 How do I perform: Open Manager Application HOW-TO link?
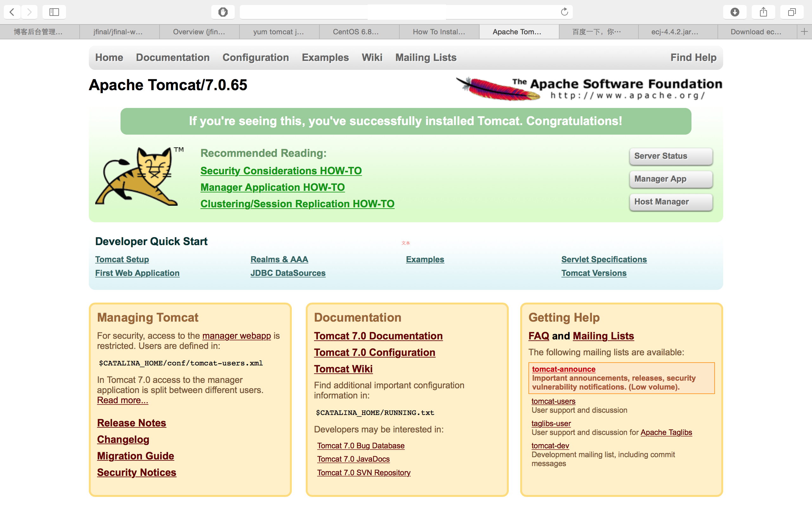click(x=272, y=187)
